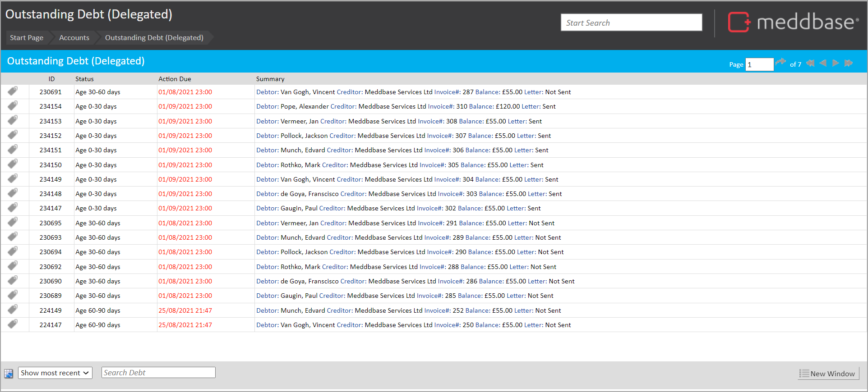Click the tag icon for debt 230691
Image resolution: width=868 pixels, height=392 pixels.
point(13,91)
